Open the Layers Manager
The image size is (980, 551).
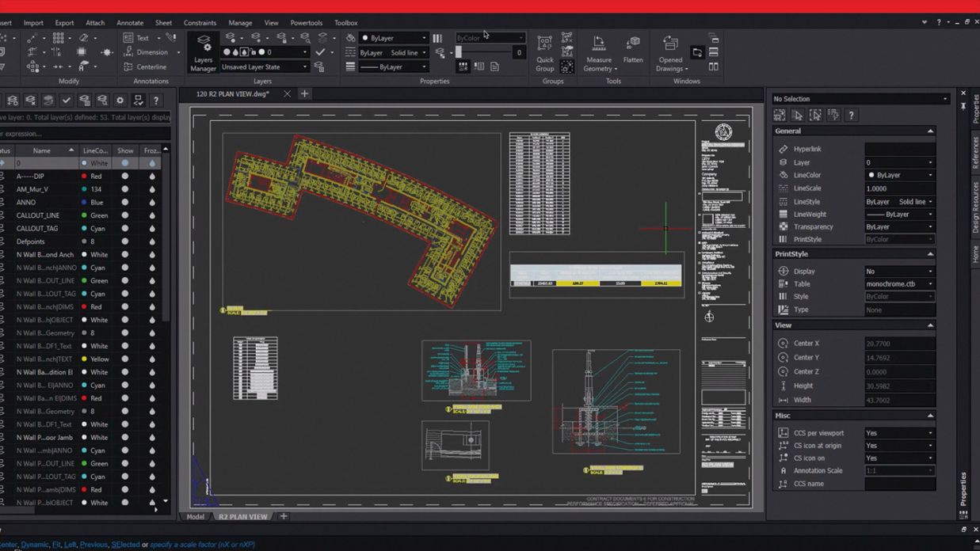click(x=203, y=52)
